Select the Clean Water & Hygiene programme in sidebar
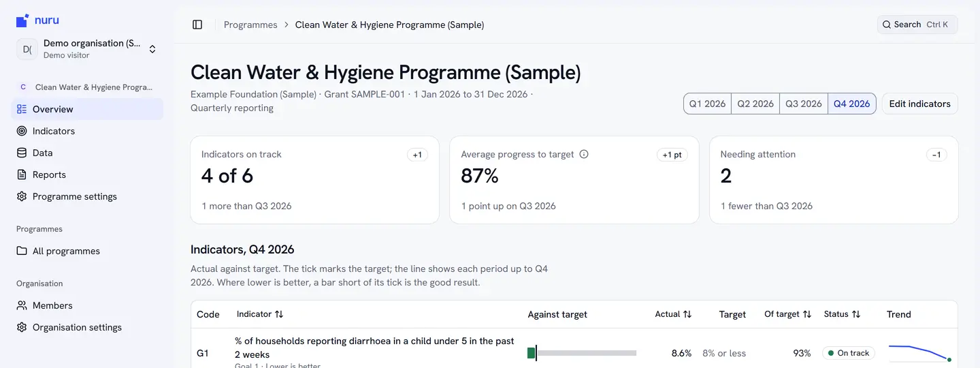The image size is (980, 368). coord(87,87)
